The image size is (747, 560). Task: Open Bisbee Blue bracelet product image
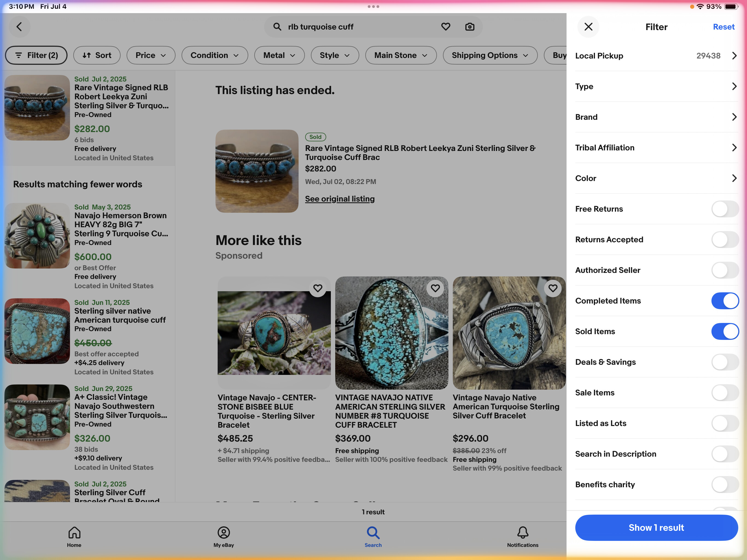coord(274,333)
